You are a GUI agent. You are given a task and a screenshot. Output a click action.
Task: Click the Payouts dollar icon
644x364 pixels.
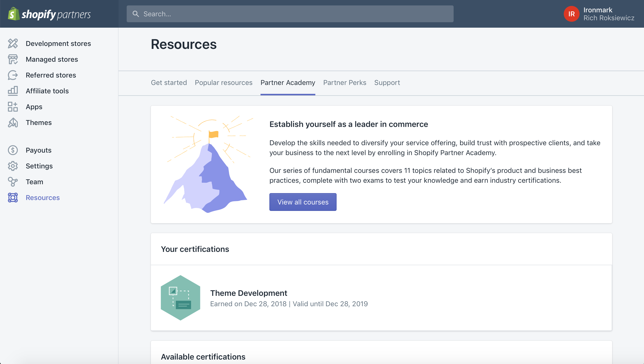pos(13,150)
